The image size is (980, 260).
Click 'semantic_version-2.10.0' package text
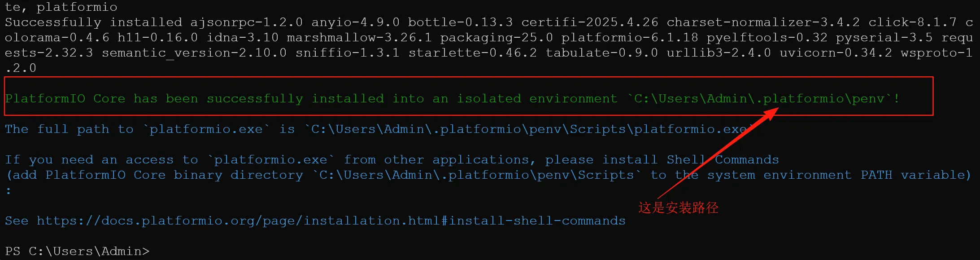[194, 53]
